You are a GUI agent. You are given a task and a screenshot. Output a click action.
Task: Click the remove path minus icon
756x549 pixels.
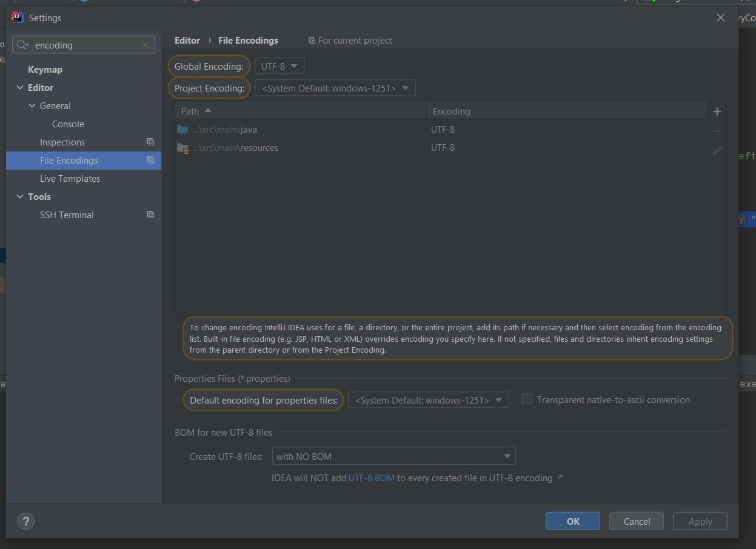pos(717,131)
